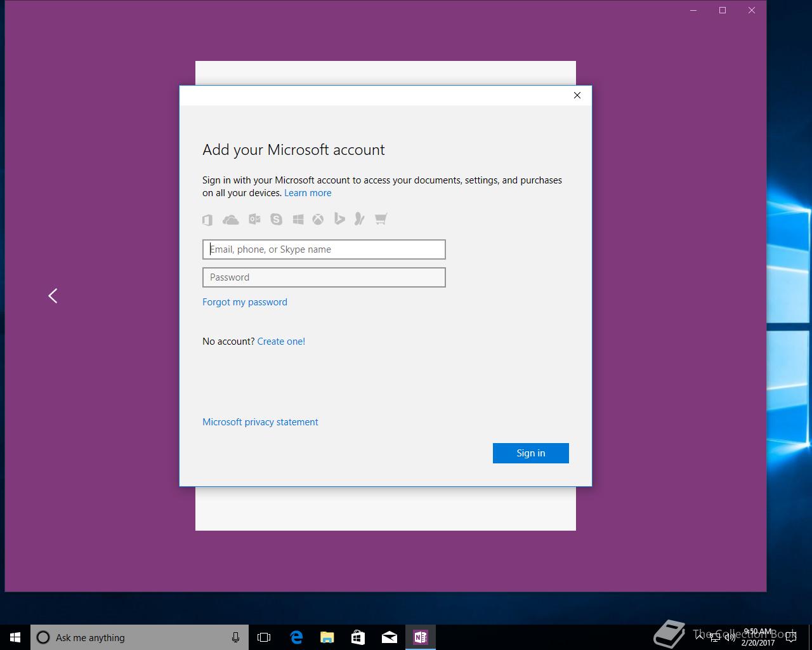Launch Microsoft Edge from the taskbar
The height and width of the screenshot is (650, 812).
(x=296, y=637)
